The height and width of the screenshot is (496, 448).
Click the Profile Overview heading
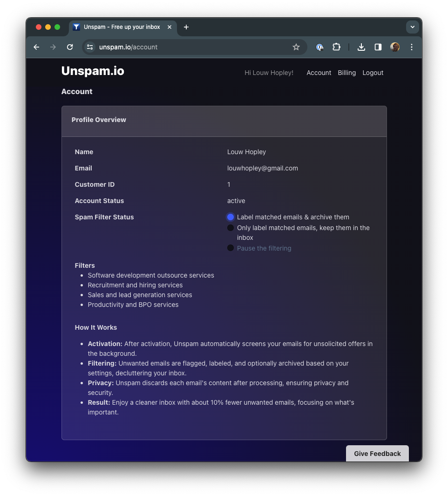(x=99, y=120)
